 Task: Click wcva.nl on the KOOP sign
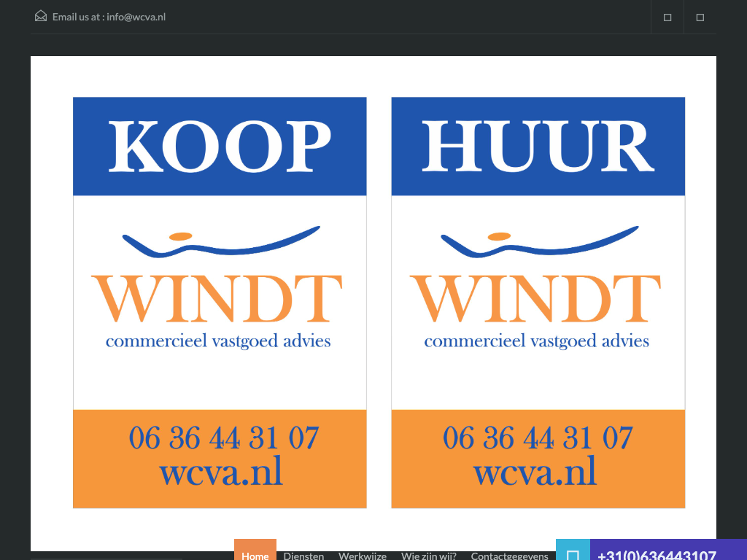pyautogui.click(x=220, y=471)
